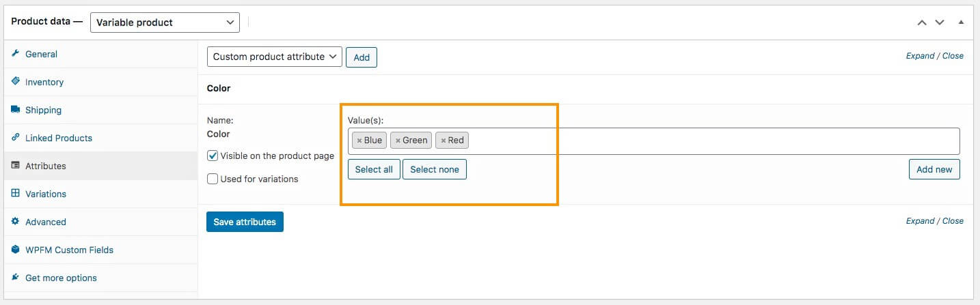Click the Select all button
The height and width of the screenshot is (305, 980).
click(x=374, y=169)
